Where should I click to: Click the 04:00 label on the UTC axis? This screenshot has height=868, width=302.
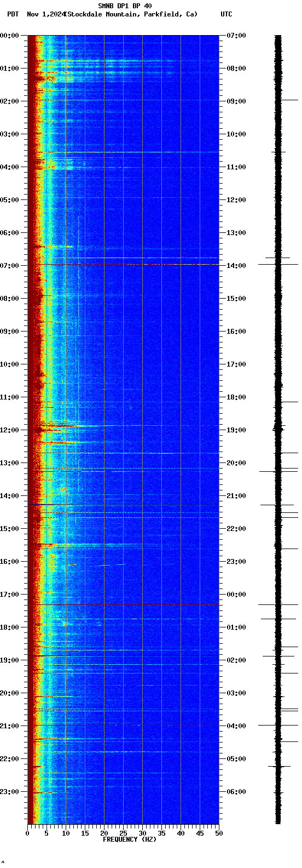point(236,726)
